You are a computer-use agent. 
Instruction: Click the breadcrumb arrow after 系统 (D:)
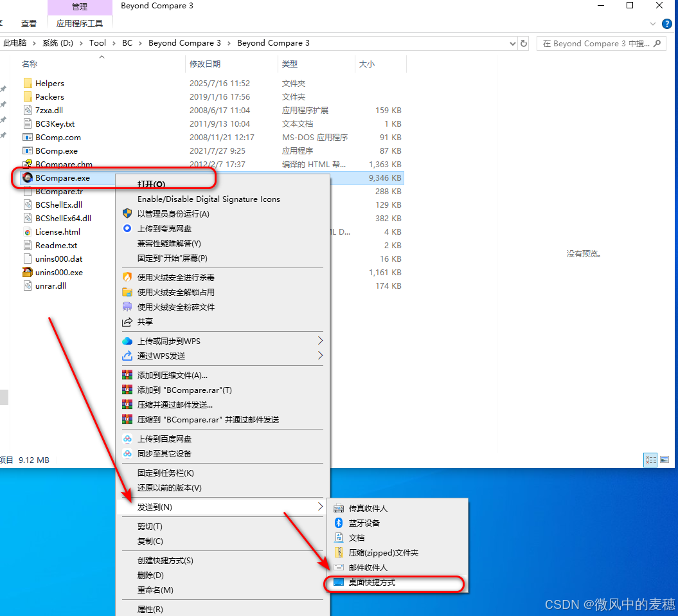(x=81, y=43)
